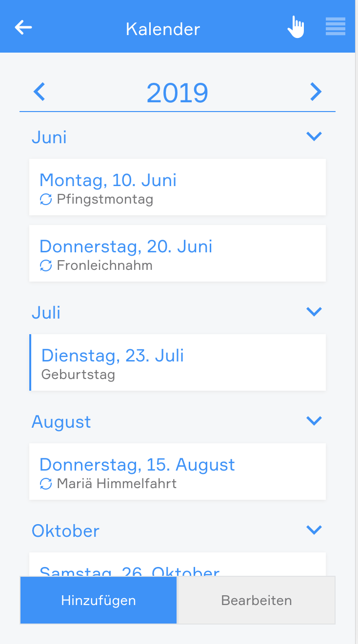Open the Donnerstag, 20. Juni entry

click(178, 253)
